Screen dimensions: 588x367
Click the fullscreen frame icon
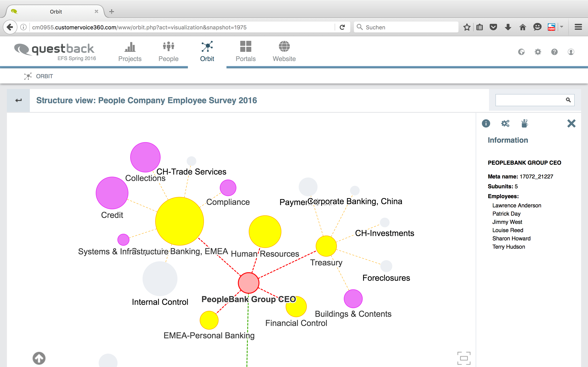[464, 358]
